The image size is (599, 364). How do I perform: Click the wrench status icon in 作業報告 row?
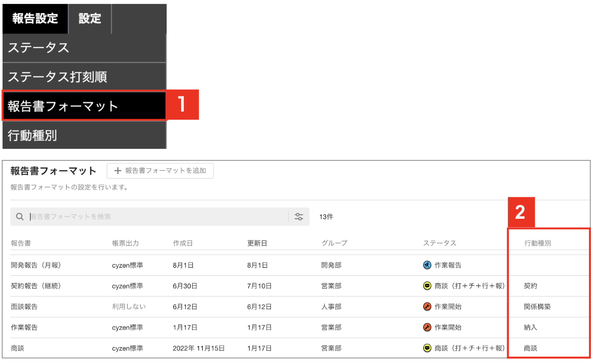tap(427, 327)
